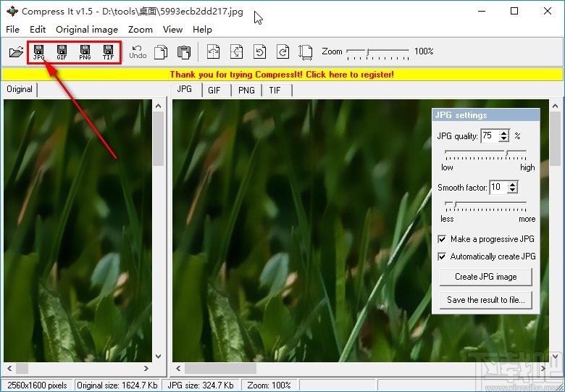Save image as JPG from toolbar
The width and height of the screenshot is (565, 392).
(x=39, y=52)
